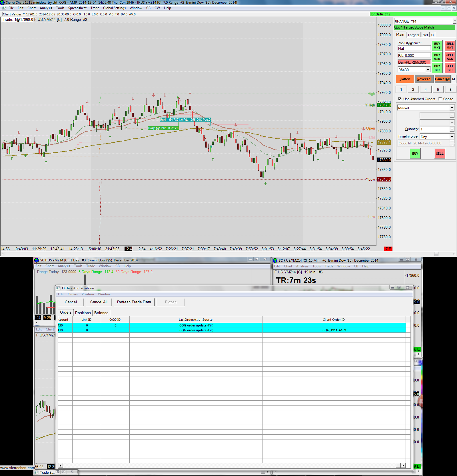
Task: Select quantity preset 4
Action: coord(426,89)
